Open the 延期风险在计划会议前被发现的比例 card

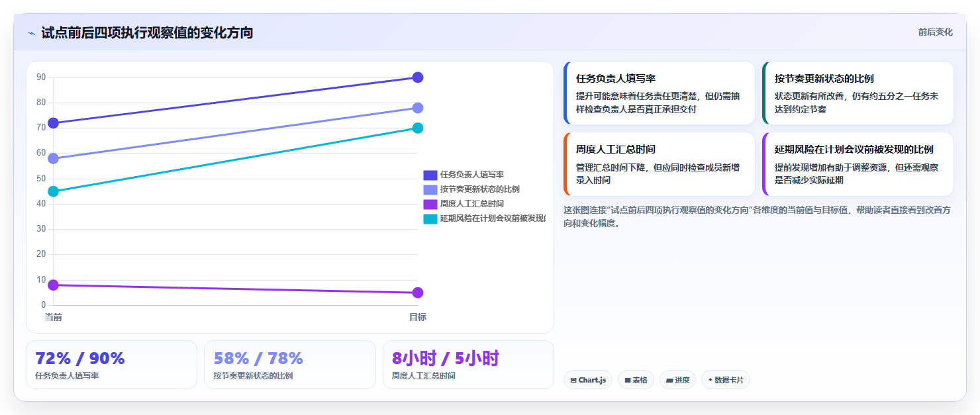coord(857,164)
